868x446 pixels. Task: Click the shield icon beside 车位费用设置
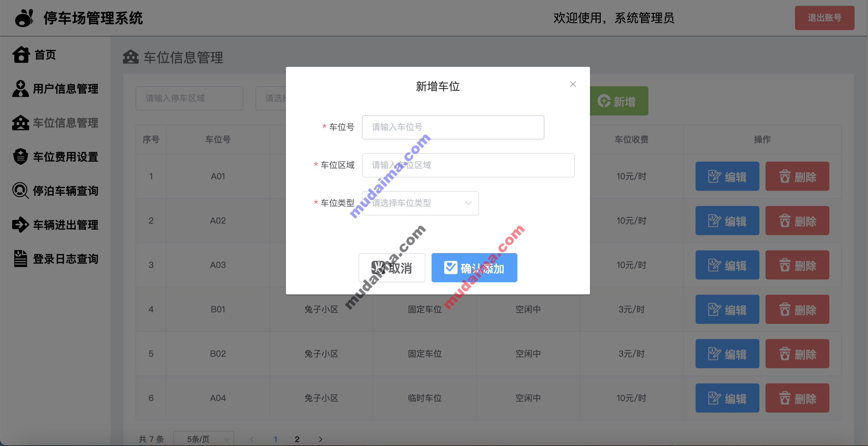(21, 156)
